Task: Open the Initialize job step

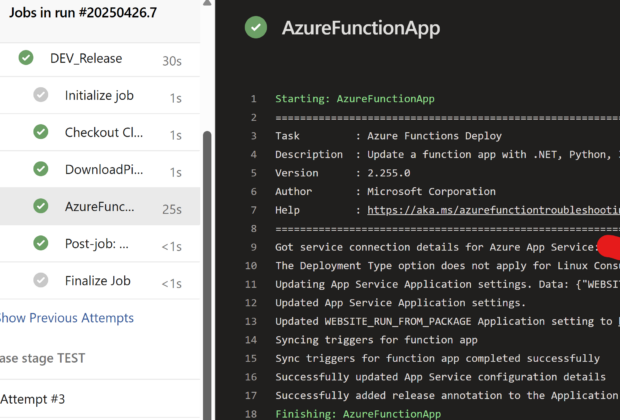Action: (x=100, y=95)
